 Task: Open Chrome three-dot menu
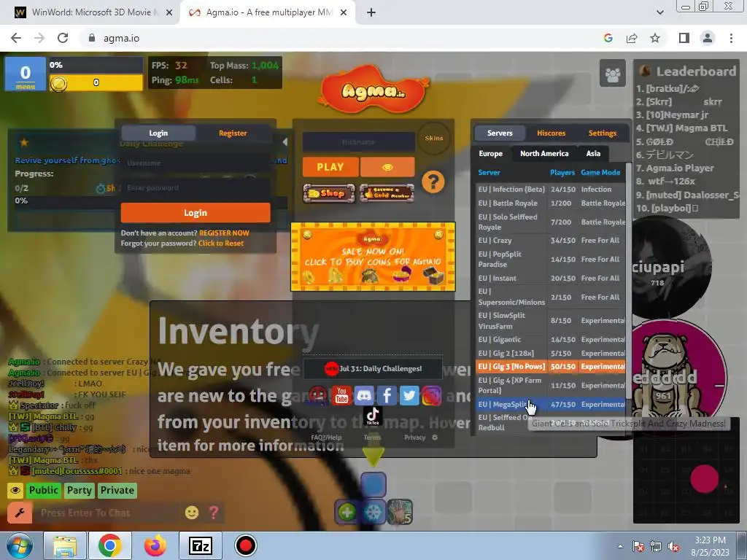click(x=731, y=38)
